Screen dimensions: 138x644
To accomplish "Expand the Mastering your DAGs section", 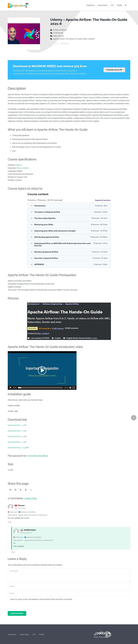I will coord(69,225).
